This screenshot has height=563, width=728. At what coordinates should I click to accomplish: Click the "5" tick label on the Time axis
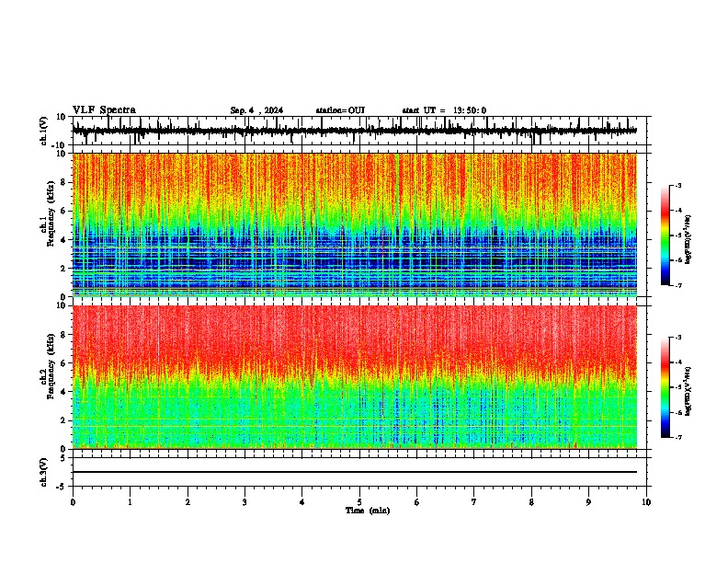pos(359,502)
